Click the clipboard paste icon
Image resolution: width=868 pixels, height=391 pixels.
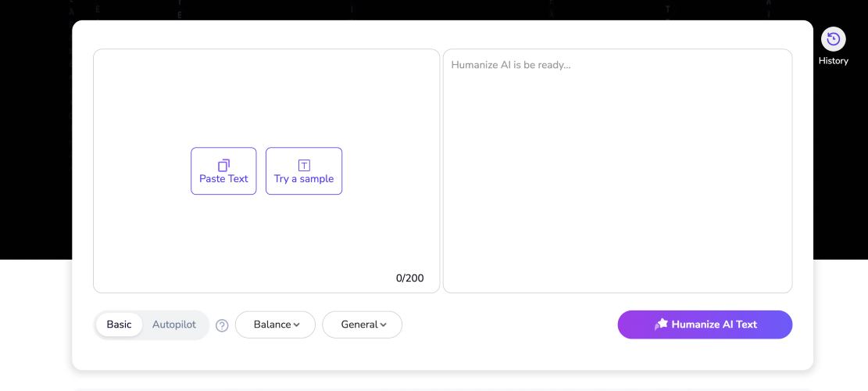click(223, 165)
